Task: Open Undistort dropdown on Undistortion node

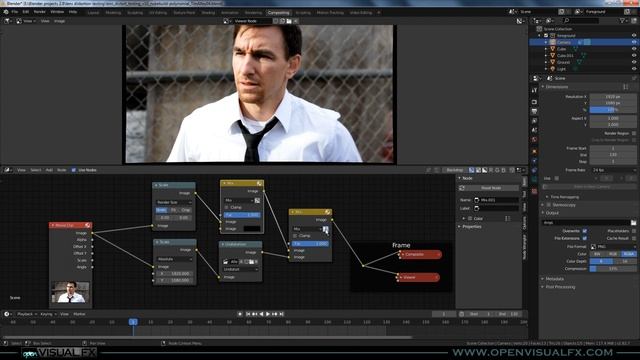Action: (240, 269)
